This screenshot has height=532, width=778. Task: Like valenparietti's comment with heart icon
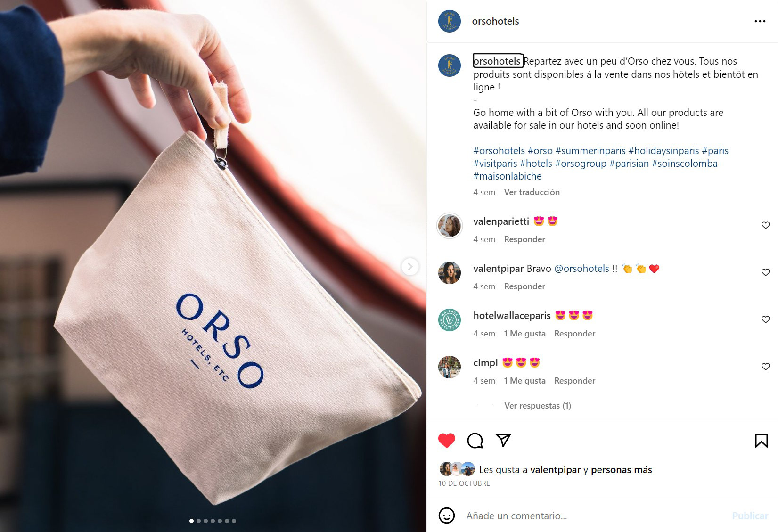[765, 225]
